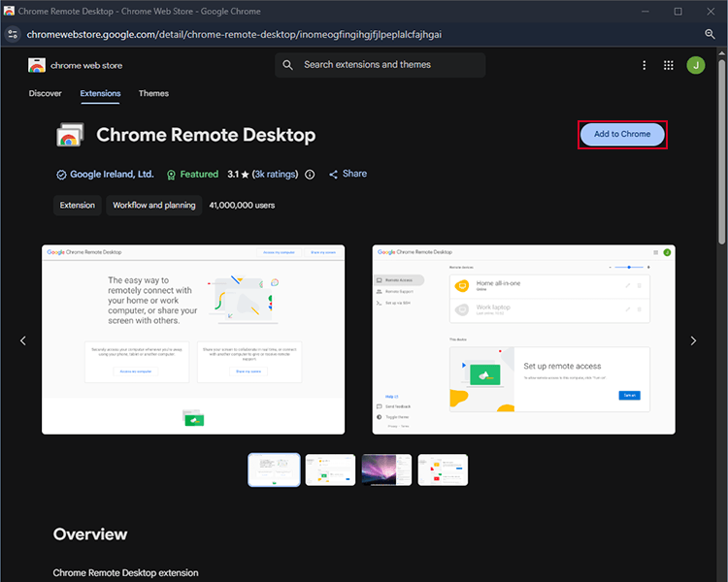The image size is (728, 582).
Task: Click the address bar URL
Action: (234, 34)
